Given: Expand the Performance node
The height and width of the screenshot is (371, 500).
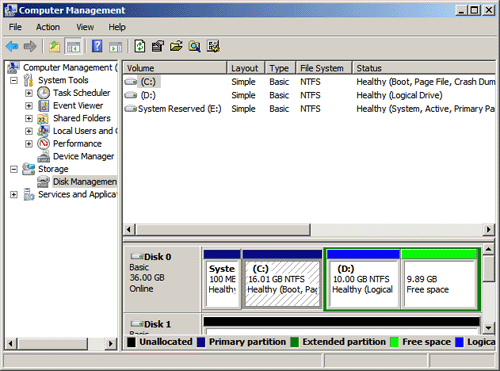Looking at the screenshot, I should [x=29, y=144].
